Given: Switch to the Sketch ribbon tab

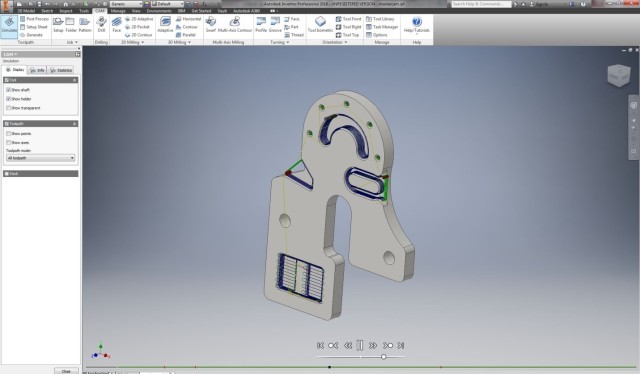Looking at the screenshot, I should point(47,11).
